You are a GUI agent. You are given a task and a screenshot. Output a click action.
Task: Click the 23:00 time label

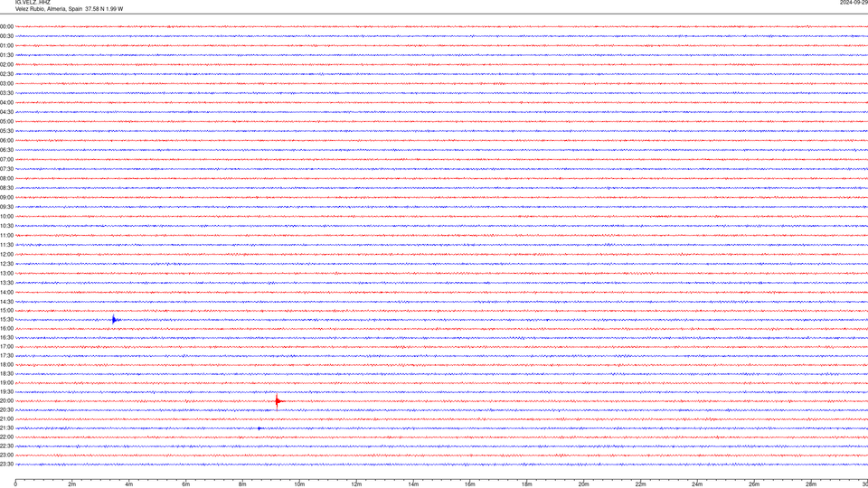point(6,455)
